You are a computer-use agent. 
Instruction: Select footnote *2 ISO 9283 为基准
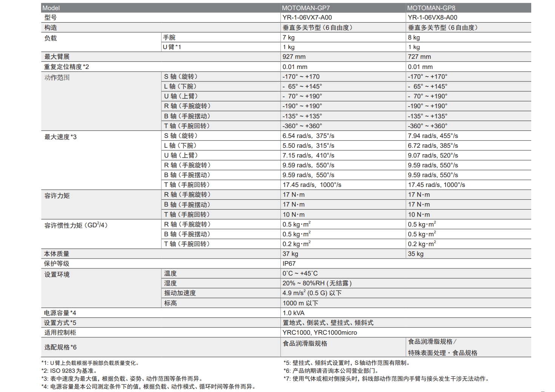coord(70,371)
